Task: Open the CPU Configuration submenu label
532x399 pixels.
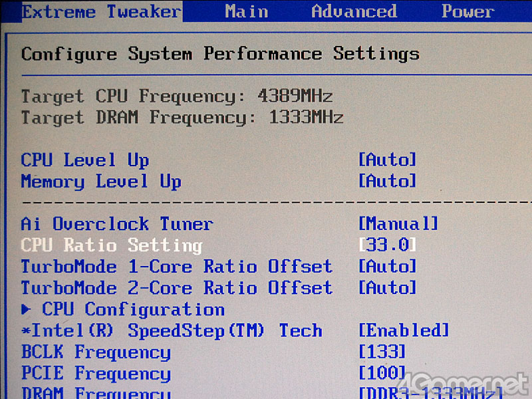Action: click(134, 309)
